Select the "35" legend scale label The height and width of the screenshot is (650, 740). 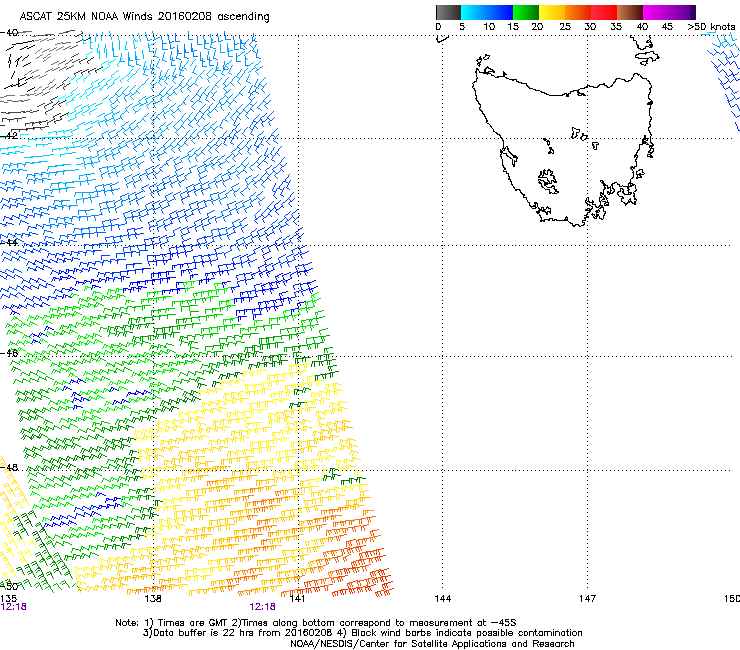click(x=616, y=27)
